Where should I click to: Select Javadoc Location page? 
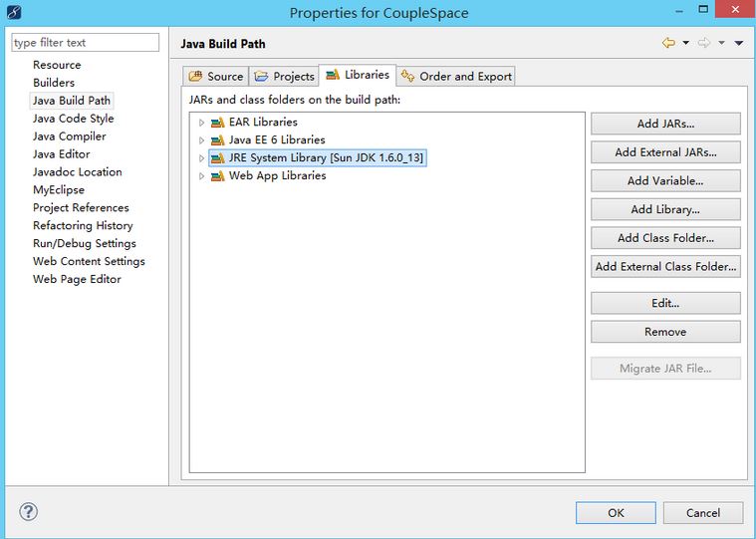tap(77, 172)
